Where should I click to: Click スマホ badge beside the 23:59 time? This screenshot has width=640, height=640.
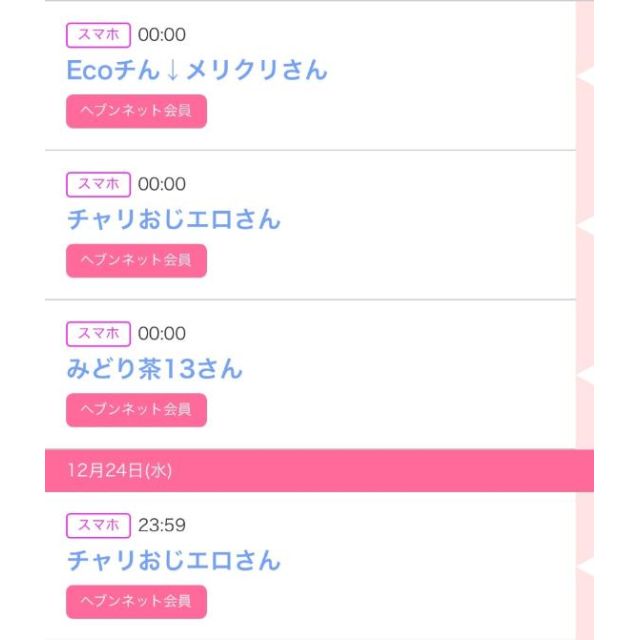click(98, 525)
